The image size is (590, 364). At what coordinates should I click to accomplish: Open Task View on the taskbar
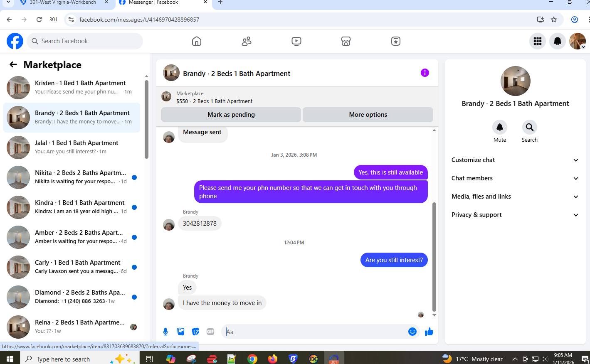pyautogui.click(x=150, y=359)
